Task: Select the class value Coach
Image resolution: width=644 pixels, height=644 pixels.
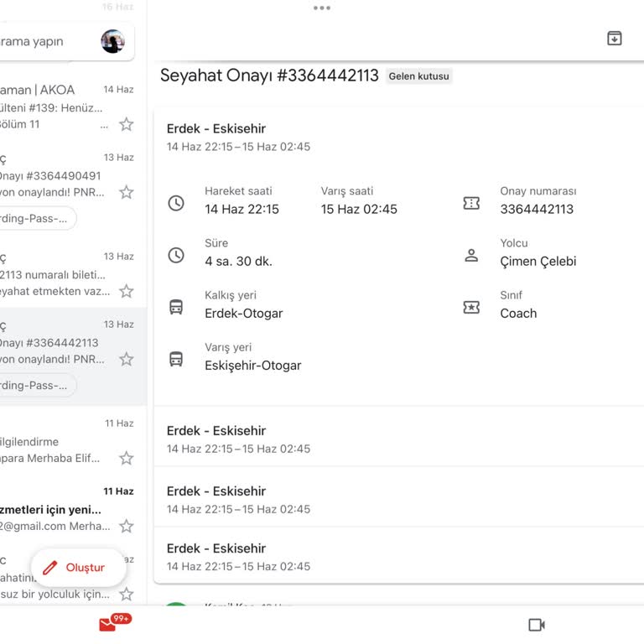Action: (518, 314)
